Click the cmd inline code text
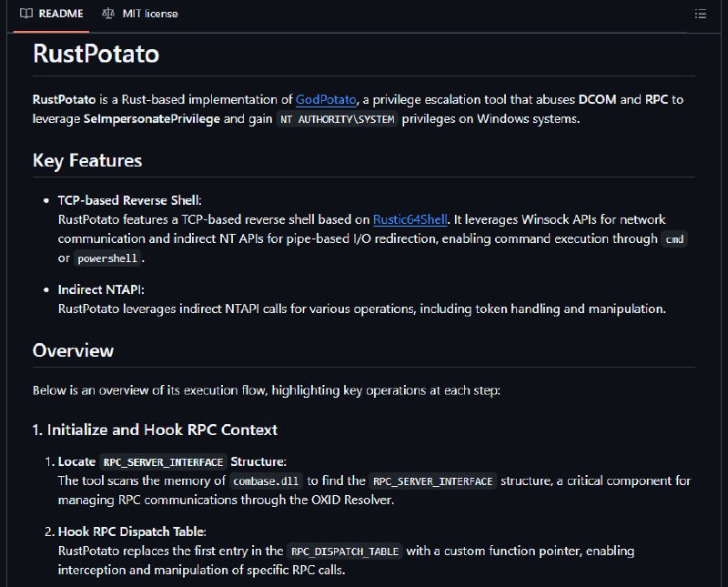This screenshot has height=587, width=728. (x=674, y=239)
